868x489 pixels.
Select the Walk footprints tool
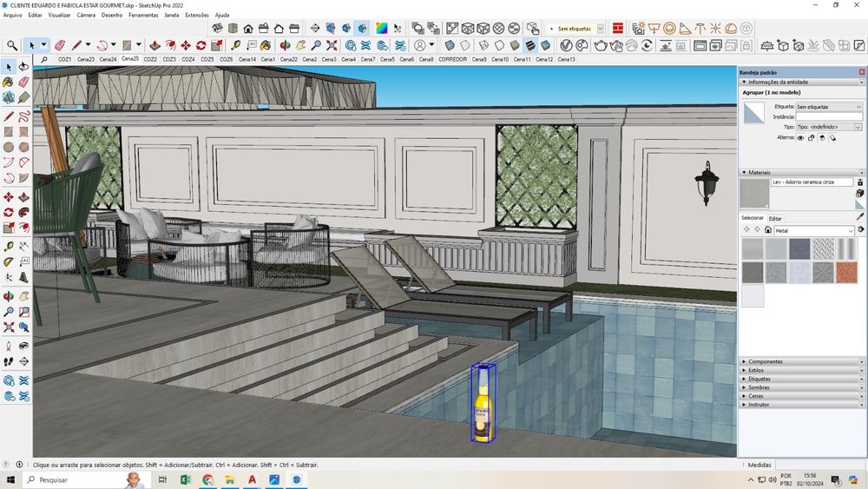[x=9, y=360]
